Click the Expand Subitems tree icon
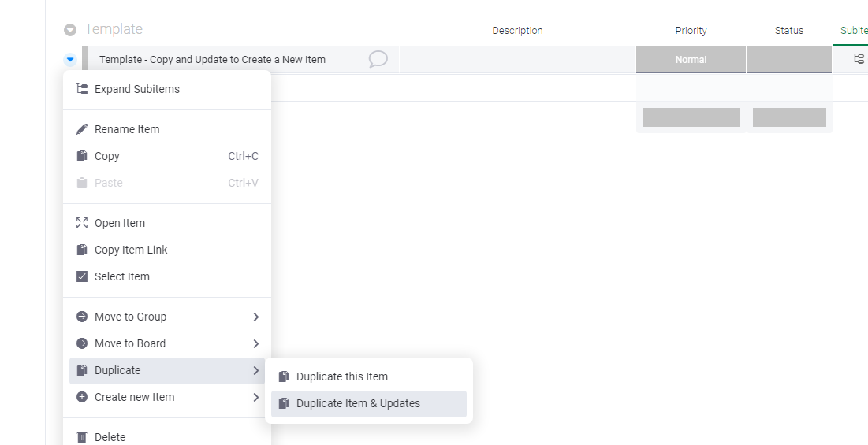868x445 pixels. point(82,89)
